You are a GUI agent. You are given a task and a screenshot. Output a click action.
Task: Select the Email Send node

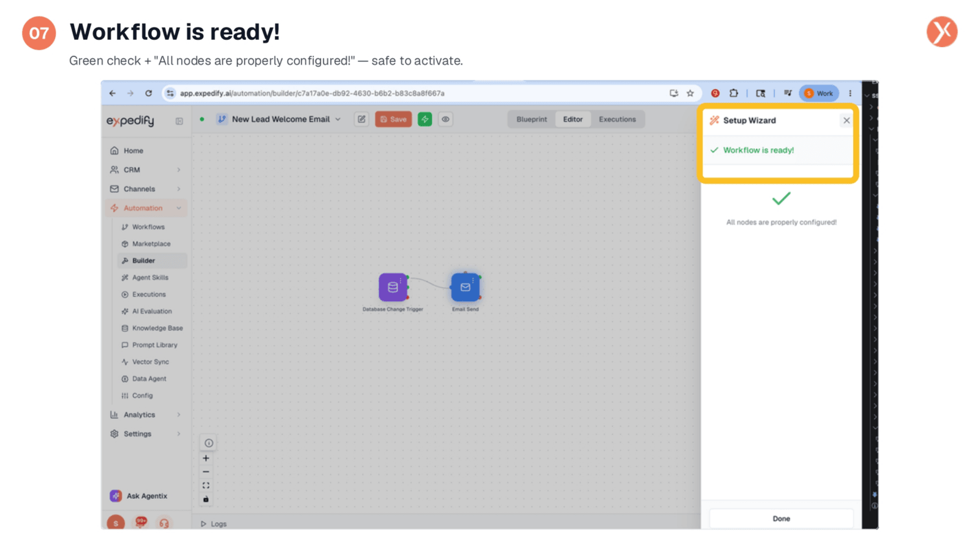[466, 287]
